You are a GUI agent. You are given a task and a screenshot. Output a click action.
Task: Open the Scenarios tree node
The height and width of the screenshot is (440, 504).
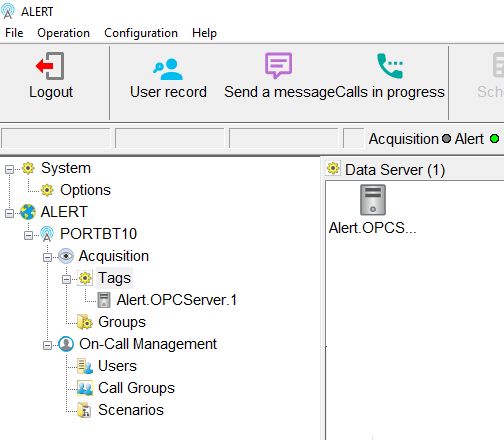131,410
